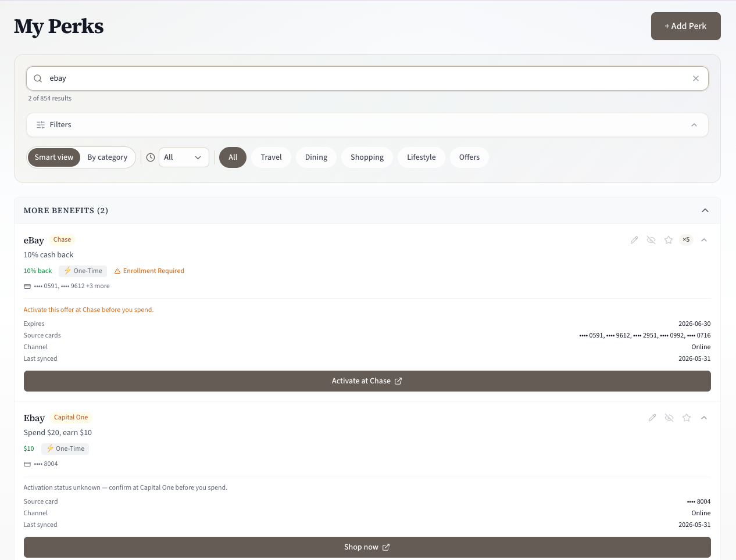This screenshot has width=736, height=560.
Task: Click the Filters label
Action: pyautogui.click(x=60, y=125)
